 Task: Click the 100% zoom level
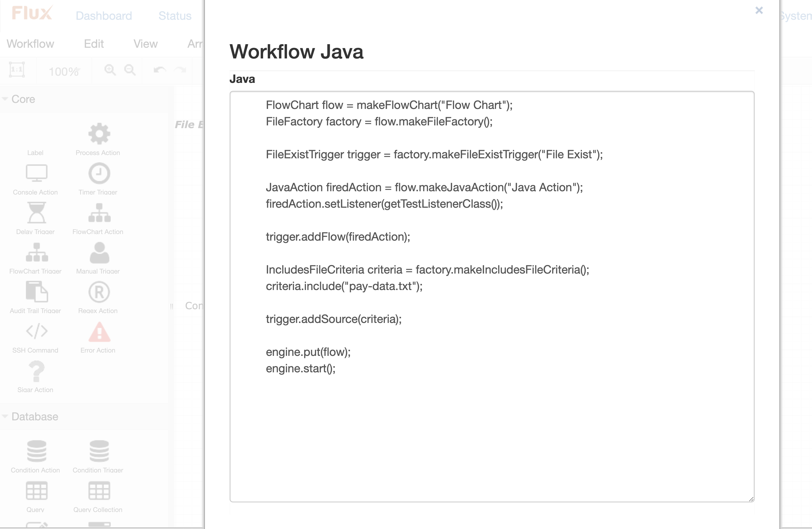(64, 71)
